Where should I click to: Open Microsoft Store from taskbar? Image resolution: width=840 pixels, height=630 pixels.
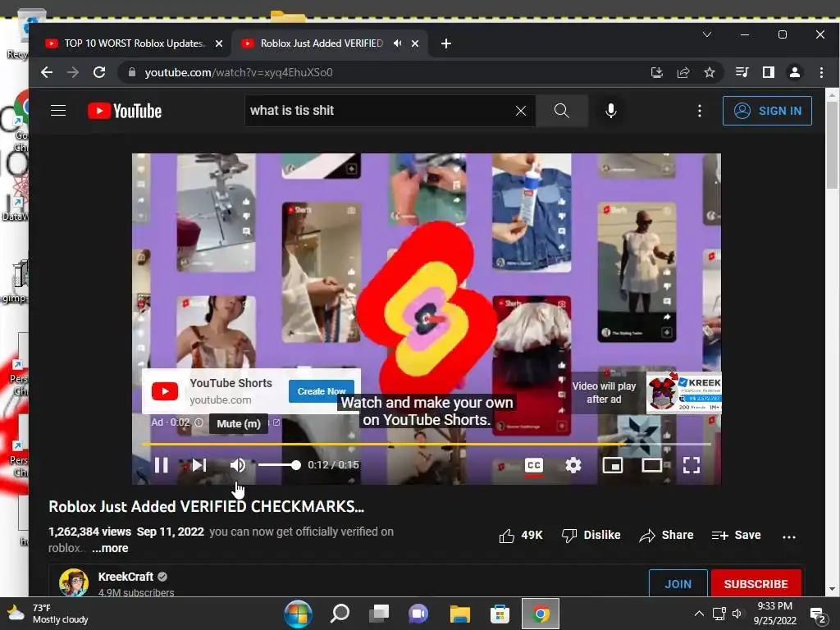(500, 614)
